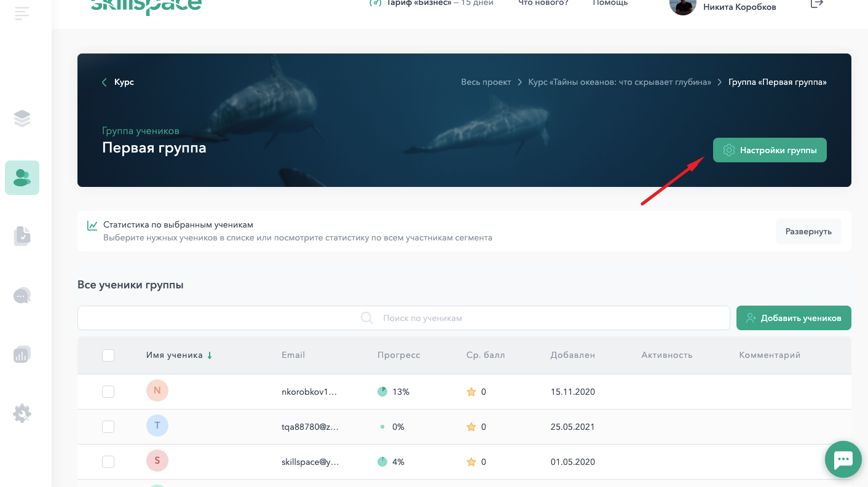Viewport: 868px width, 487px height.
Task: Click the sort arrow next to Имя ученика
Action: [210, 355]
